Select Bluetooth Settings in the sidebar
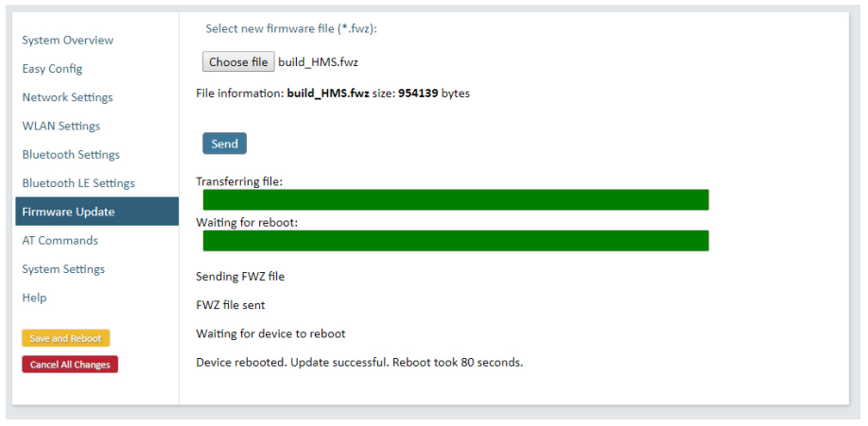Screen dimensions: 868x426 click(71, 155)
